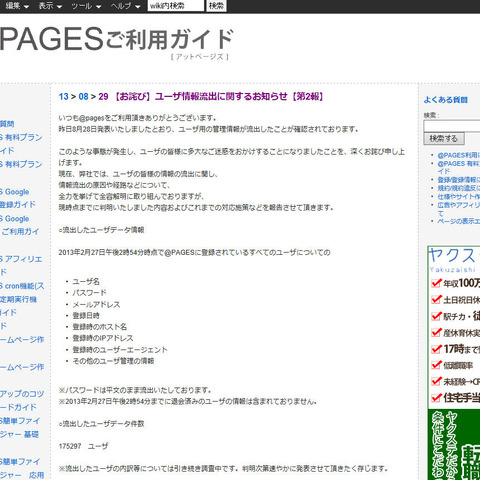The width and height of the screenshot is (480, 480).
Task: Click the 17時まで checkmark ad line
Action: coord(455,349)
